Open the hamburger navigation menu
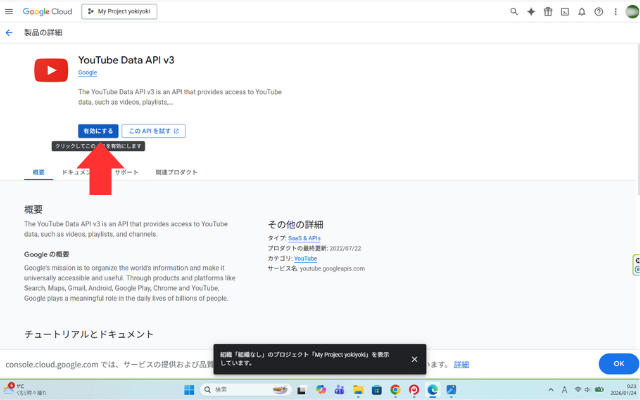The width and height of the screenshot is (640, 400). tap(9, 12)
